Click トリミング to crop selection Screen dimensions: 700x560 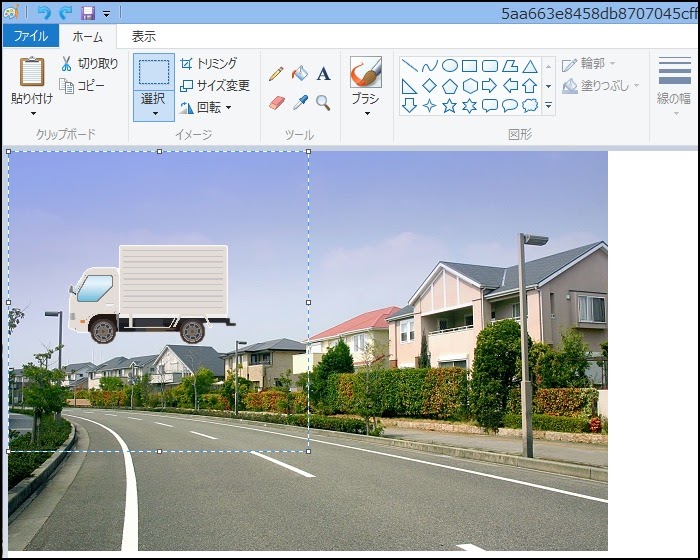pos(208,63)
